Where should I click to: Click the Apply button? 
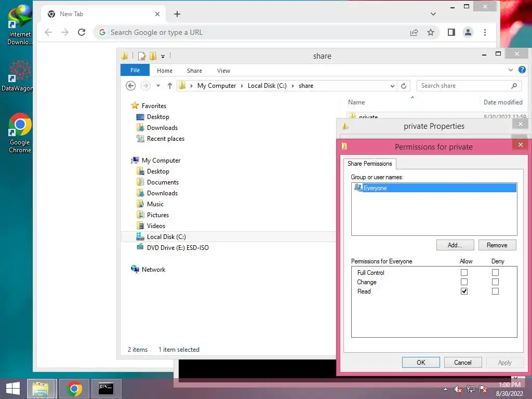[x=504, y=362]
